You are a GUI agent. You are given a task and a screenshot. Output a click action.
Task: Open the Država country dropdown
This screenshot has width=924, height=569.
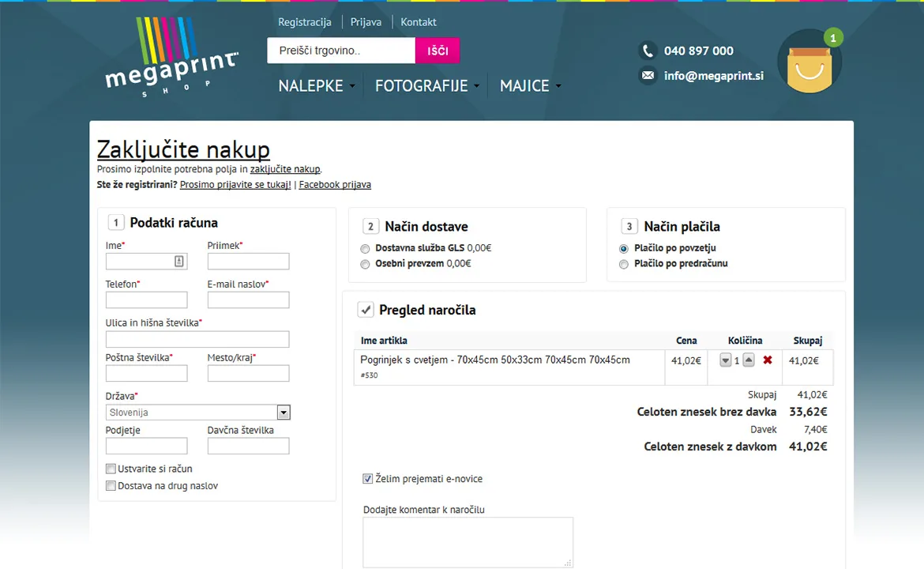[x=198, y=413]
